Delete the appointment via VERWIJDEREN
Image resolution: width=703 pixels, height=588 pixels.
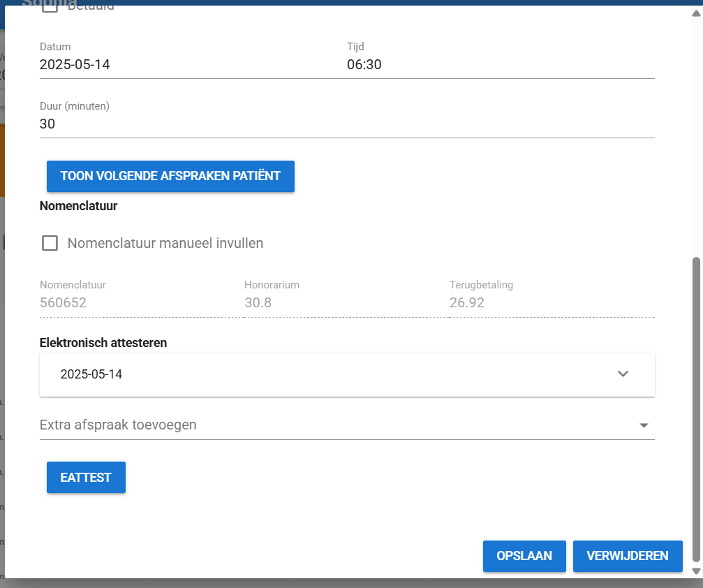[x=627, y=556]
